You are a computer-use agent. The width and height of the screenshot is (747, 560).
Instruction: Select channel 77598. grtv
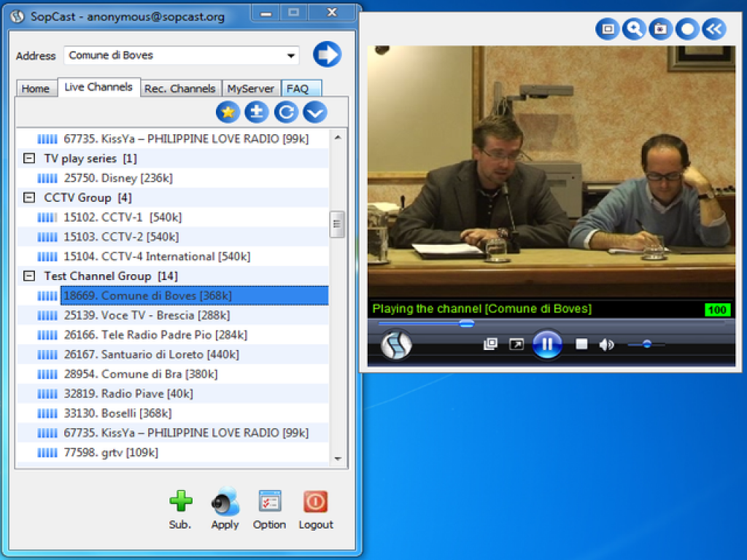coord(111,452)
